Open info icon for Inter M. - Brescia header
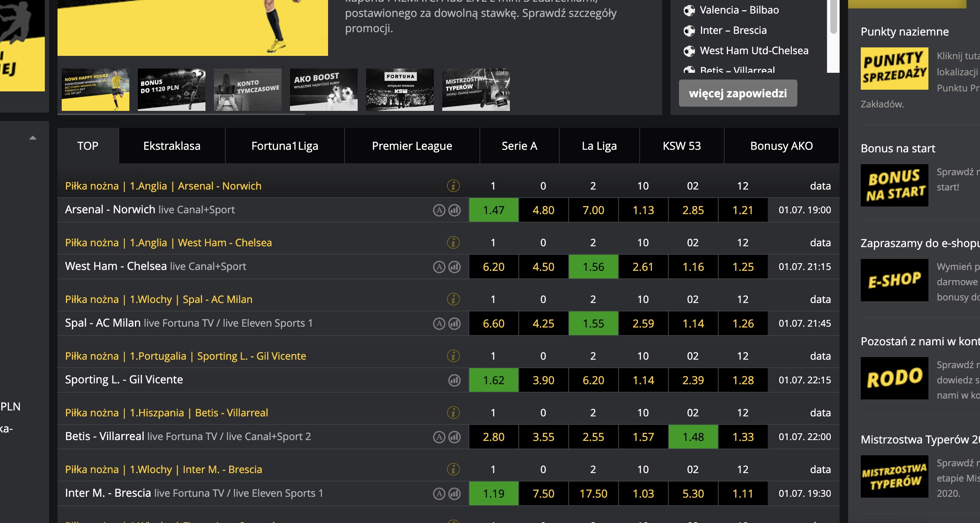 [453, 469]
